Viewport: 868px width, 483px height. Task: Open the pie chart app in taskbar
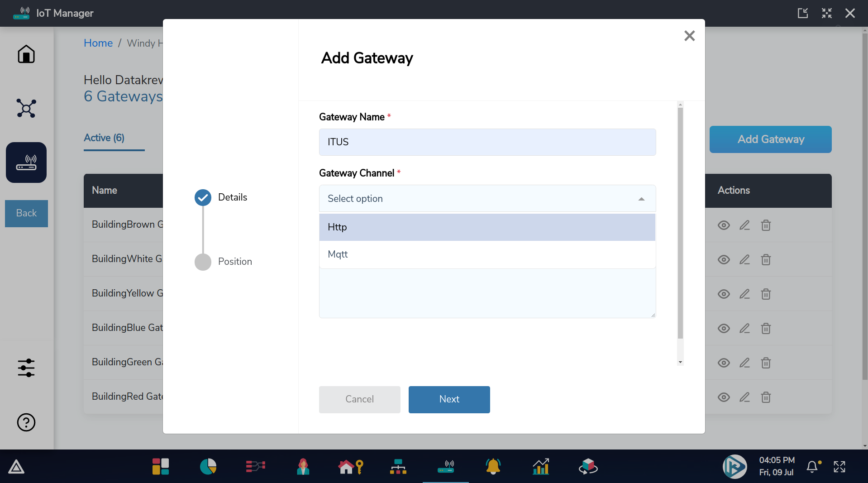click(x=208, y=466)
